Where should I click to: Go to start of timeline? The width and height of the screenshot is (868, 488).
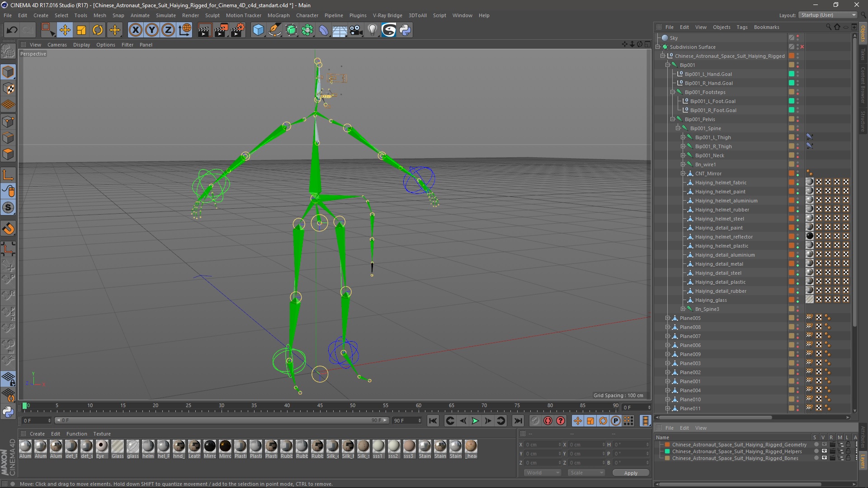tap(433, 421)
